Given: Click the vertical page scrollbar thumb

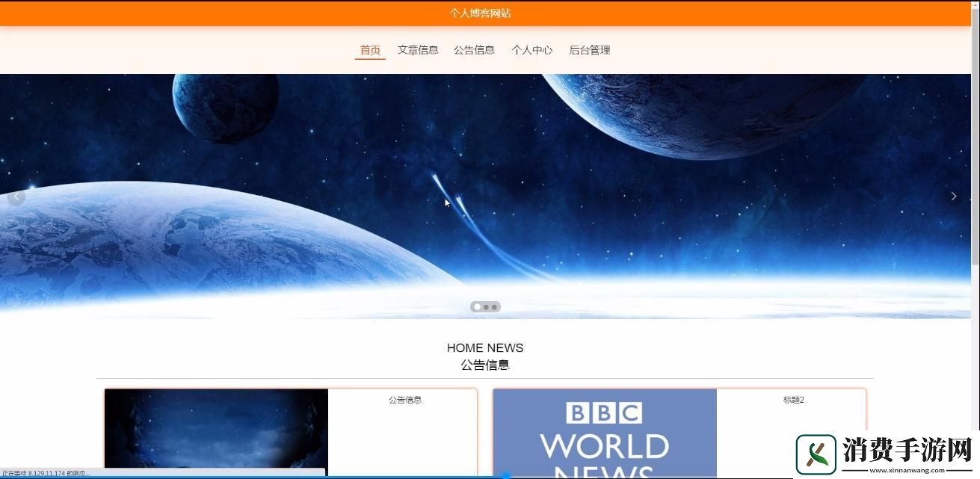Looking at the screenshot, I should pos(975,135).
